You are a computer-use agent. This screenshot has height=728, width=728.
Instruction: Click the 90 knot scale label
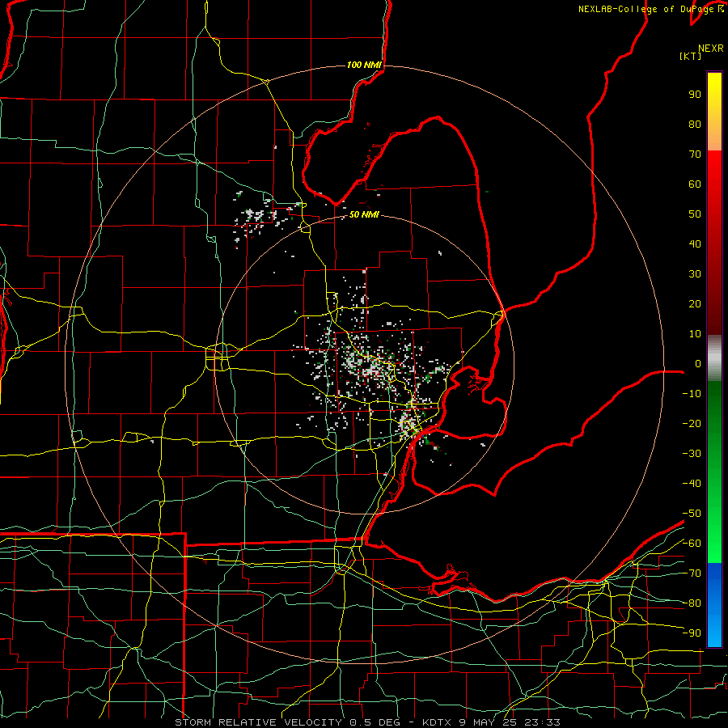[695, 95]
